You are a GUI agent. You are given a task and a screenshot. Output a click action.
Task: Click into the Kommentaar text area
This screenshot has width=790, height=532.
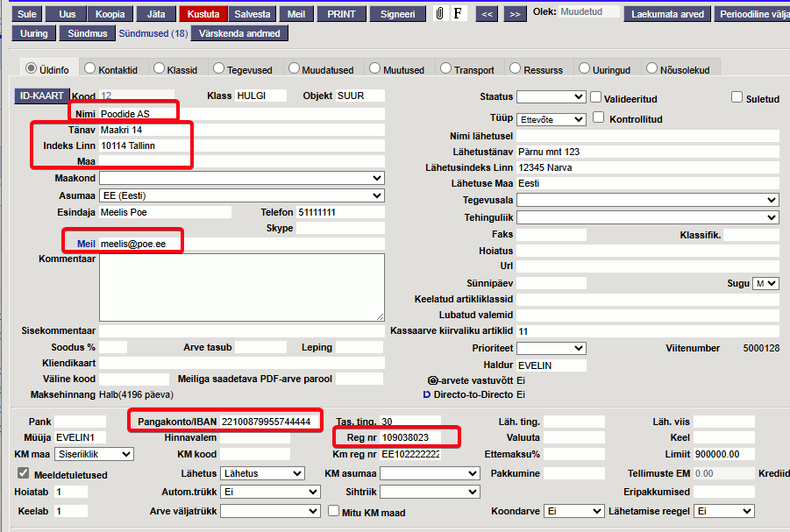[242, 287]
